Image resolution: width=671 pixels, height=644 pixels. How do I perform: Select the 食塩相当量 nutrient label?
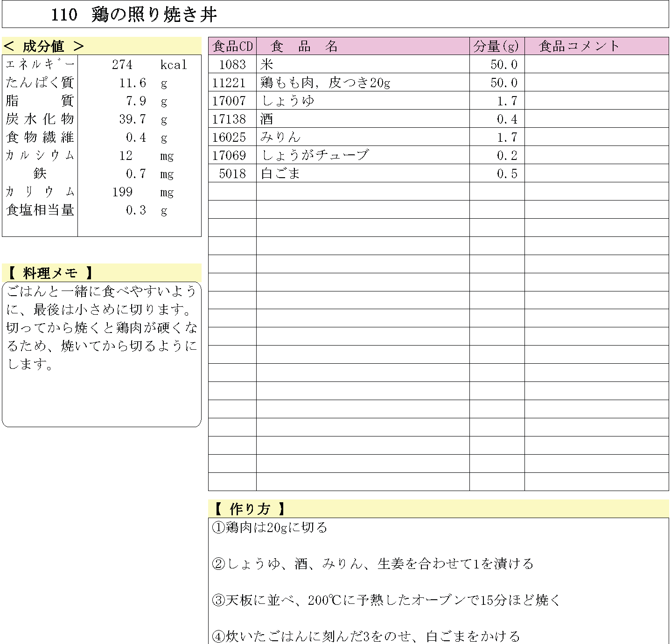tap(40, 210)
